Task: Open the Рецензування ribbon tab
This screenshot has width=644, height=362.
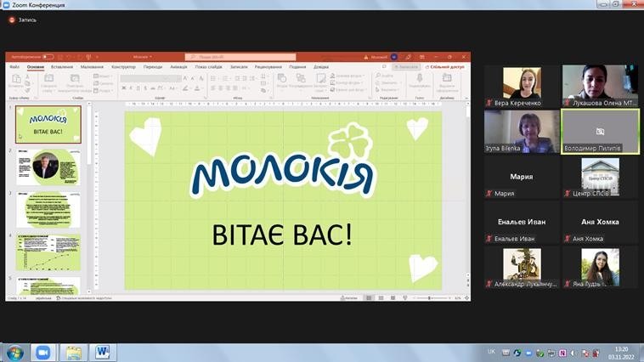Action: click(x=268, y=66)
